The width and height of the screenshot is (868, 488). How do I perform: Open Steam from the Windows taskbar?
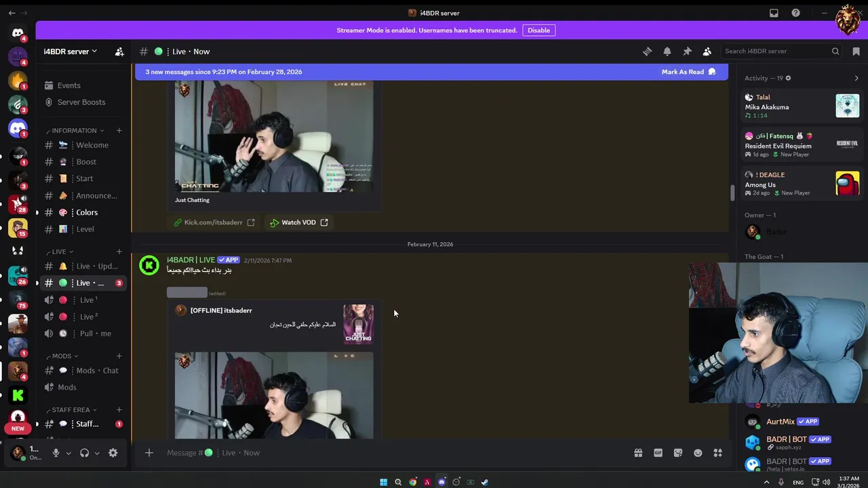[x=485, y=482]
